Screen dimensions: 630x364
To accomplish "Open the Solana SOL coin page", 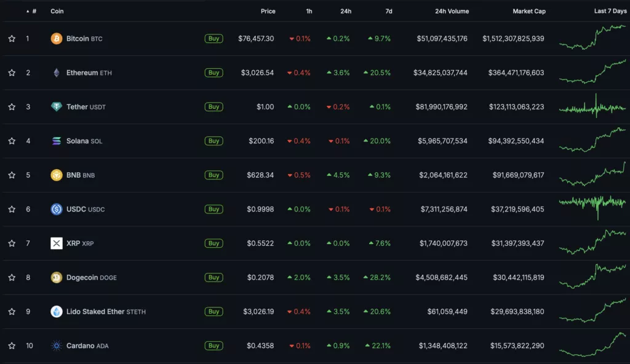I will point(84,141).
